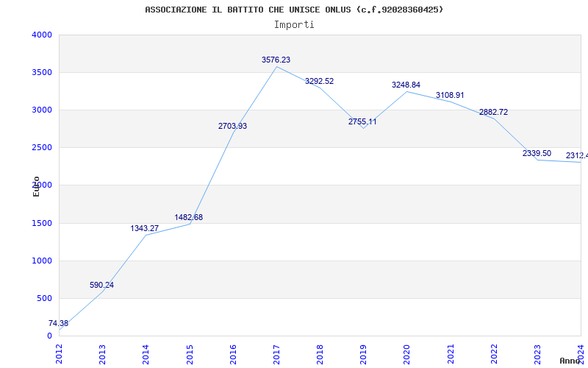Click the x-axis year label 2015

[x=190, y=354]
